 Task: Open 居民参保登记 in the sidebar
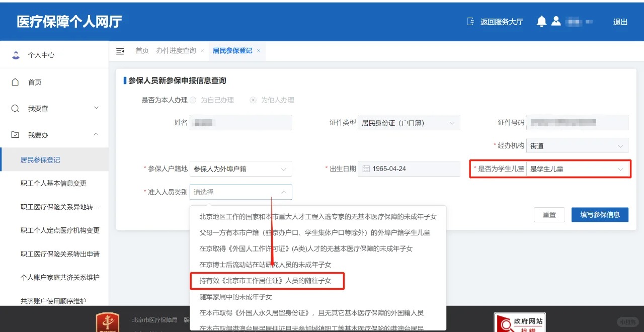[x=54, y=160]
